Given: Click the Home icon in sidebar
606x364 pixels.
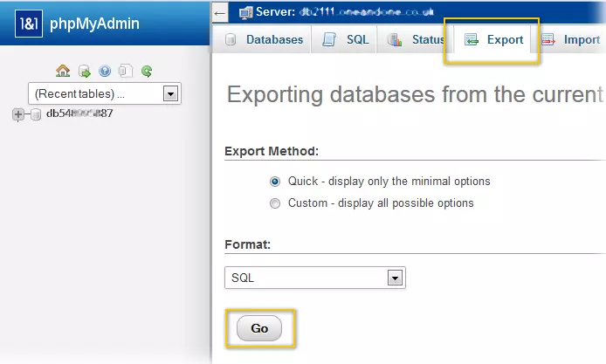Looking at the screenshot, I should (63, 71).
